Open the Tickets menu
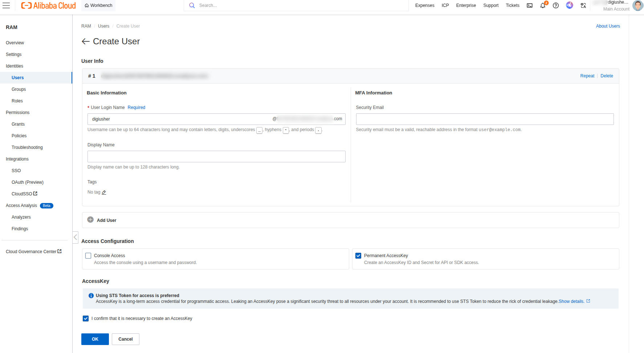The height and width of the screenshot is (353, 644). pyautogui.click(x=512, y=5)
